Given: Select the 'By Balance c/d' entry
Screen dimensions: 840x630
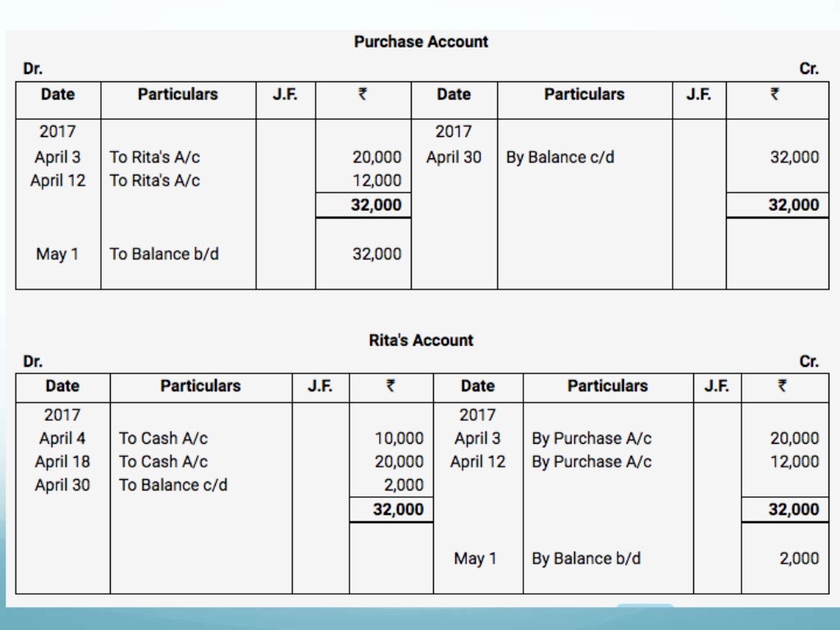Looking at the screenshot, I should [x=559, y=157].
